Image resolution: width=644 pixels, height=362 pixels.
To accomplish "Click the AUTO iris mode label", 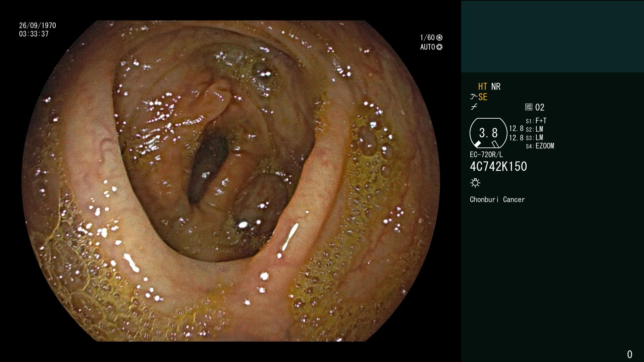I will 428,47.
